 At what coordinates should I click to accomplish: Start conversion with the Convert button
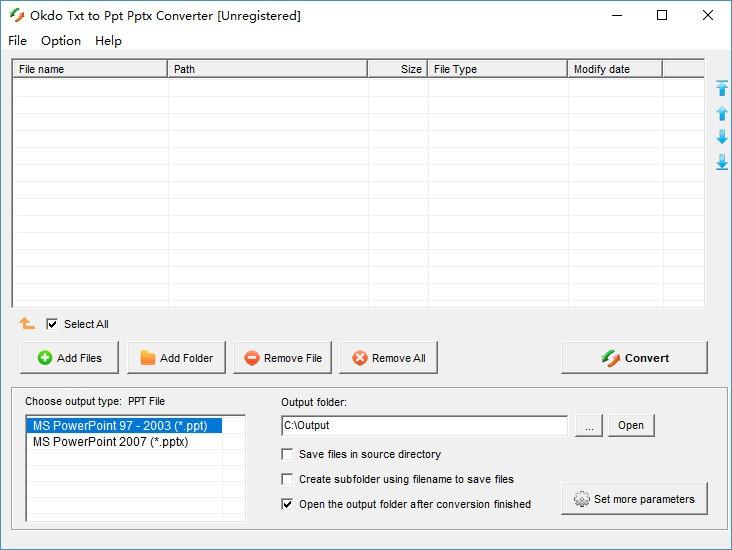pyautogui.click(x=634, y=358)
